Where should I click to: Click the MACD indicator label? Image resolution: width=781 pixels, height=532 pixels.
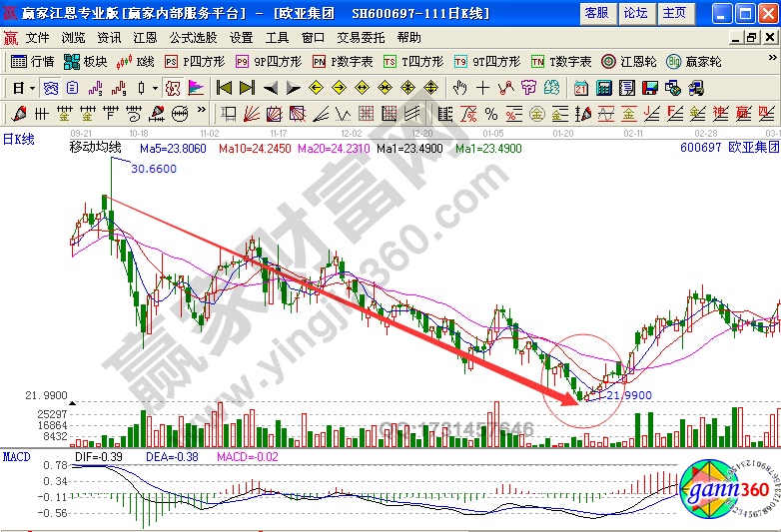[15, 456]
